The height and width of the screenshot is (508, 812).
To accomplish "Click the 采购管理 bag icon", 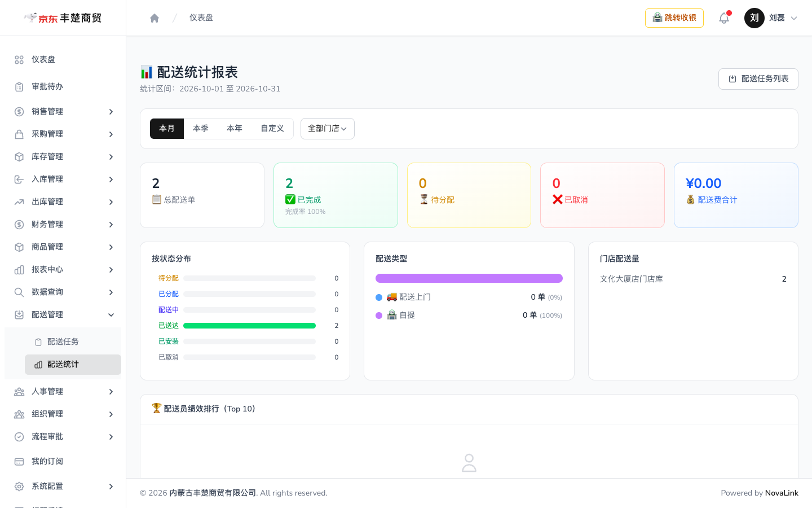I will (x=19, y=134).
